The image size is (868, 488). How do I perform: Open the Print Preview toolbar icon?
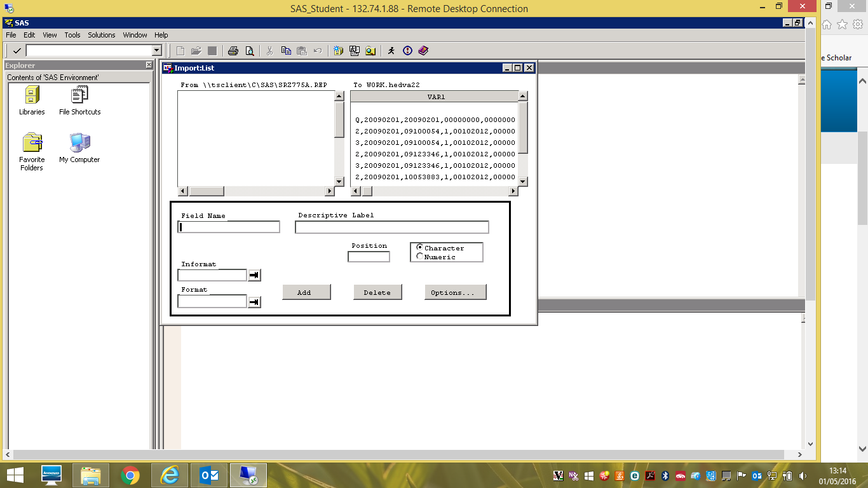(x=249, y=51)
